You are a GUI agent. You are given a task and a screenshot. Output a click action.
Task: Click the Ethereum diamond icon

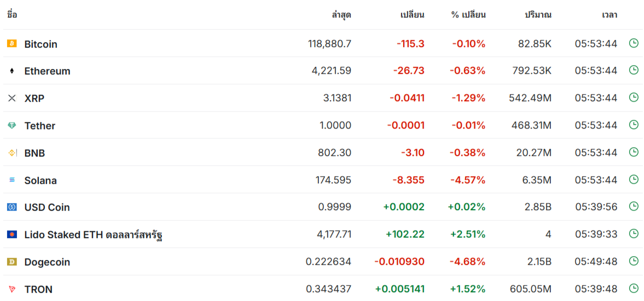tap(12, 71)
